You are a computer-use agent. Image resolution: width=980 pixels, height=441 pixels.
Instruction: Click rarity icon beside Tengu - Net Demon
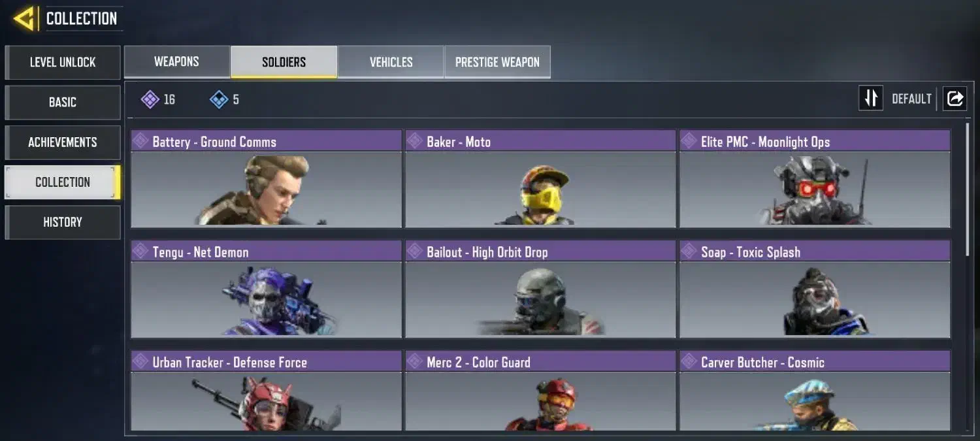[x=140, y=252]
